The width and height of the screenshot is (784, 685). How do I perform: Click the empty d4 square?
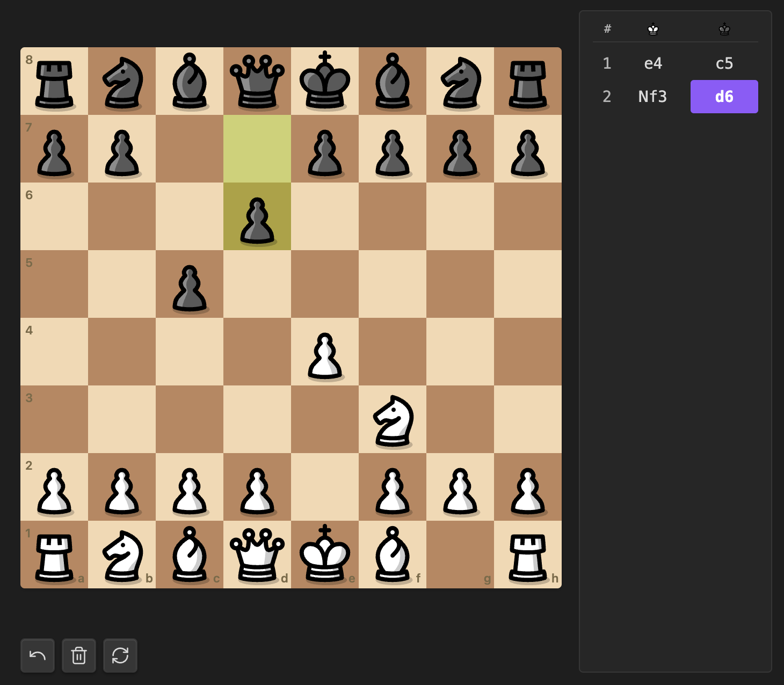tap(257, 352)
